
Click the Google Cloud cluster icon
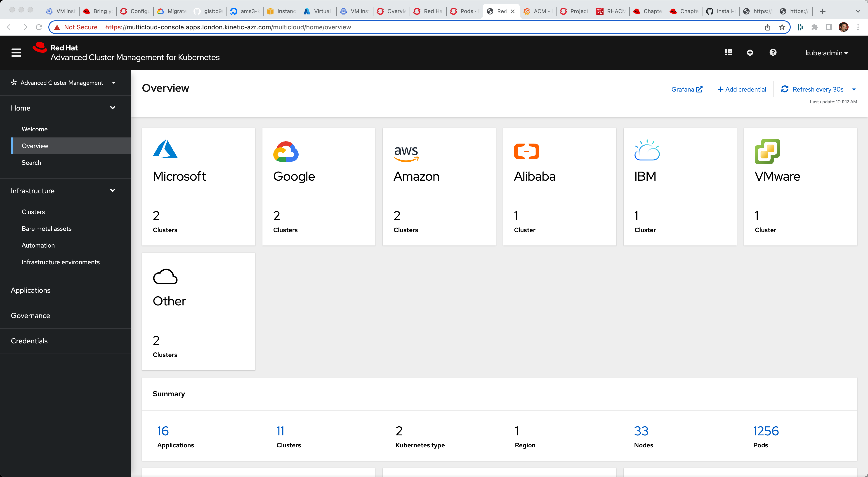click(286, 151)
